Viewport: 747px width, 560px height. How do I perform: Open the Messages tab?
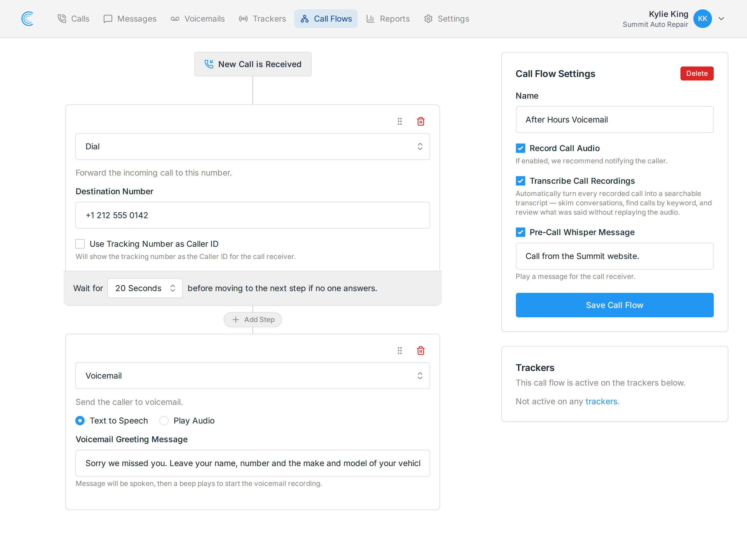pos(130,19)
